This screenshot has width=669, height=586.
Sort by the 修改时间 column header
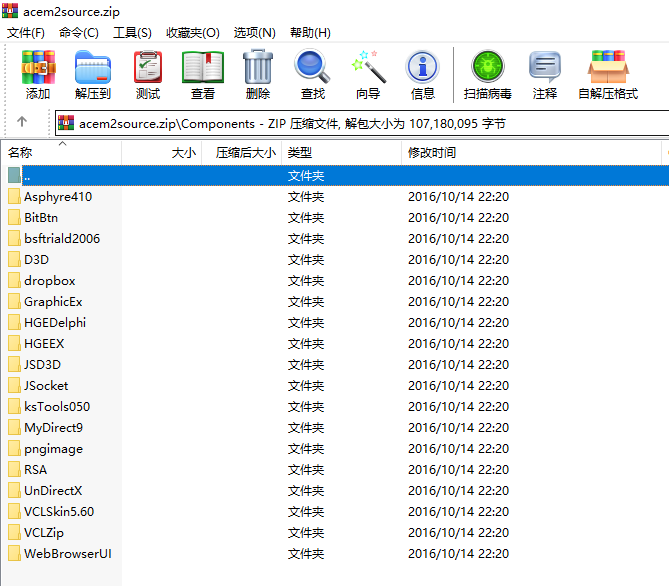coord(531,152)
